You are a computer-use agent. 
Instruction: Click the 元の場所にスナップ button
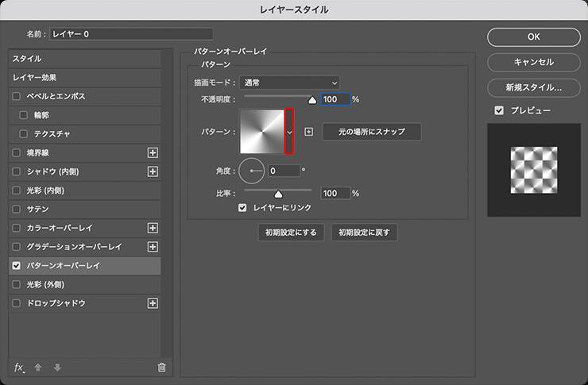(x=372, y=132)
